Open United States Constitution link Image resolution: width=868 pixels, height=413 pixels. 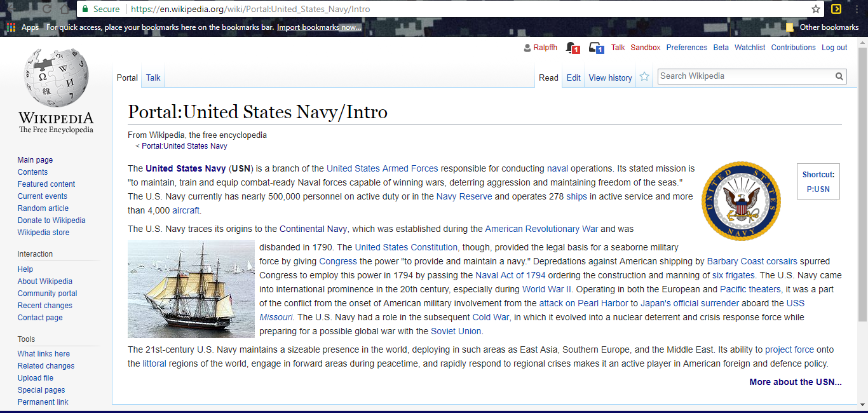click(406, 247)
